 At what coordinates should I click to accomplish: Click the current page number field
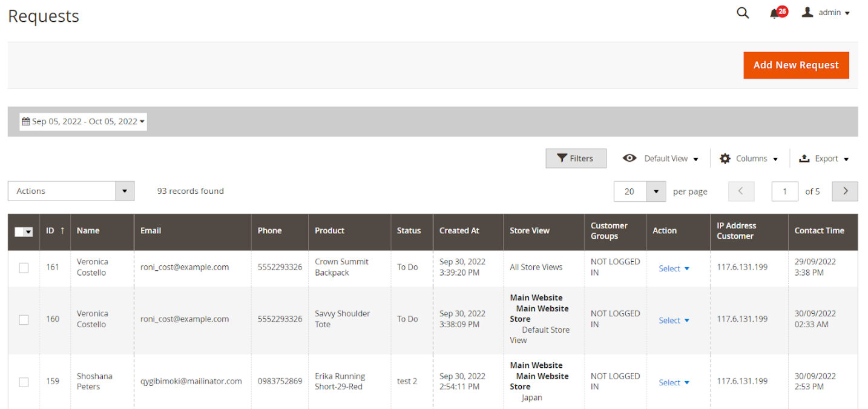point(784,191)
